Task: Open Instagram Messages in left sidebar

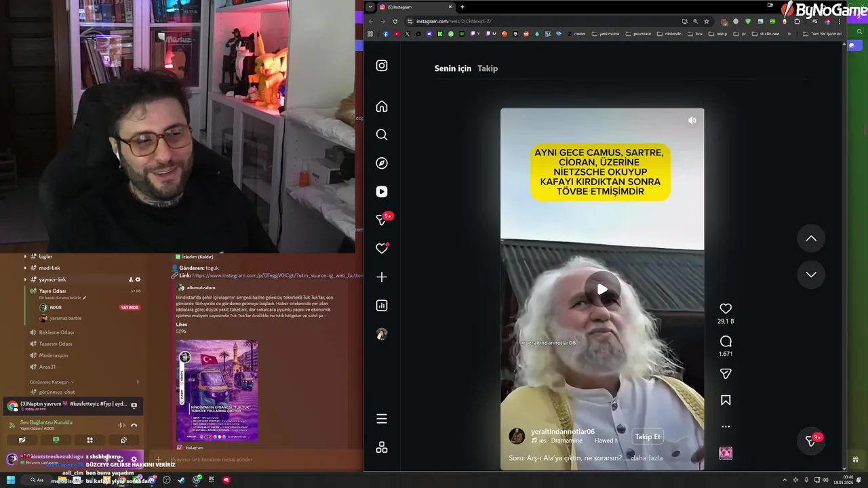Action: coord(382,220)
